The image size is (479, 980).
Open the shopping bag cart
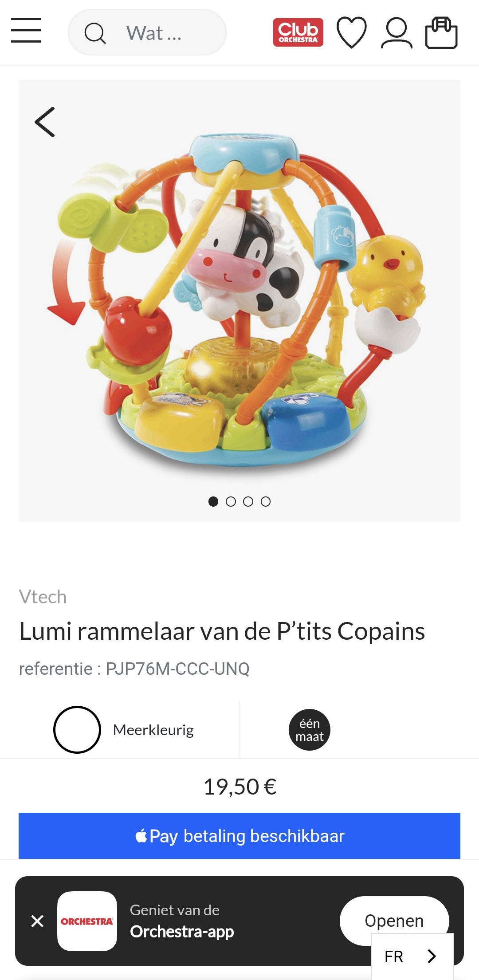point(441,32)
